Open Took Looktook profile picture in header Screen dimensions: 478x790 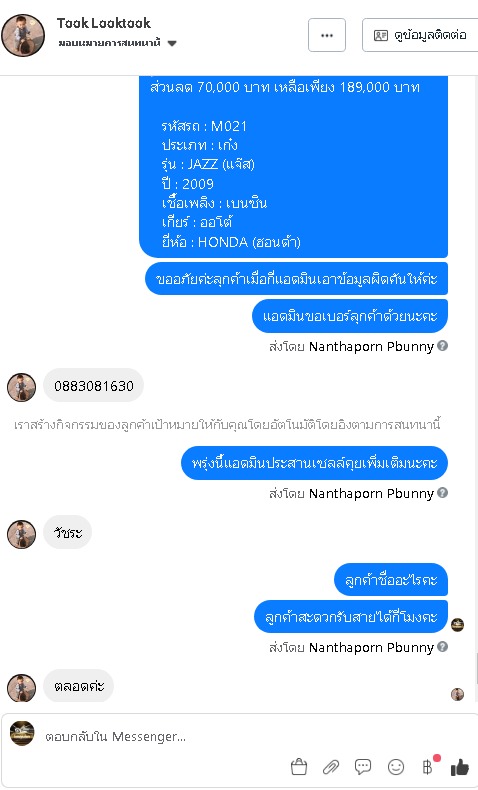pos(22,35)
